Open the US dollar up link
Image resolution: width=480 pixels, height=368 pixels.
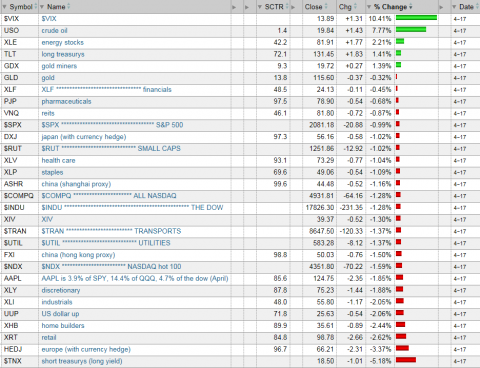pyautogui.click(x=60, y=314)
